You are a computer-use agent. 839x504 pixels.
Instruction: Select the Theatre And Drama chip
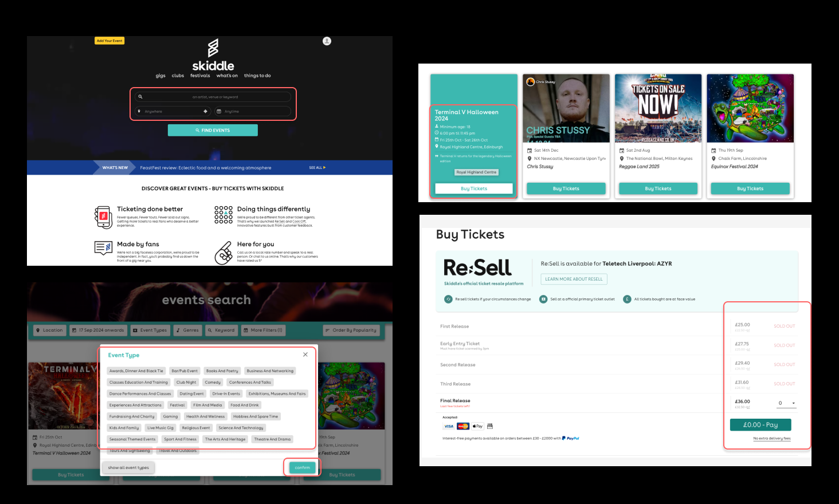pos(272,439)
